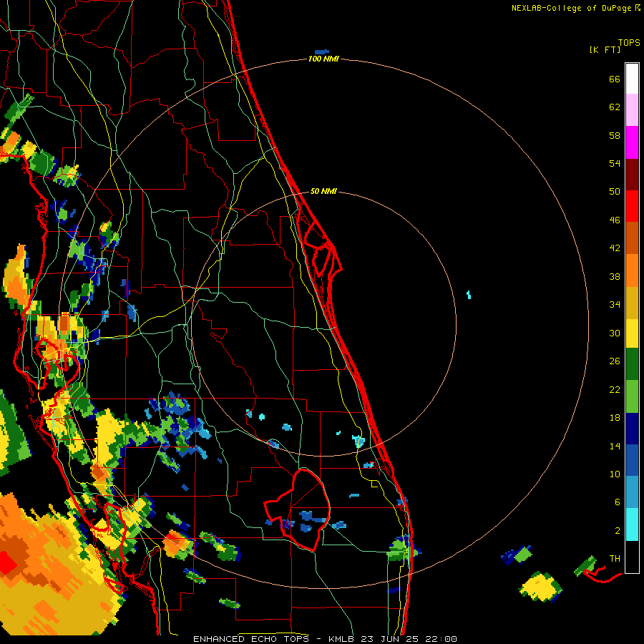This screenshot has height=644, width=644.
Task: Click the ENHANCED ECHO TOPS KMLB timestamp caption
Action: click(x=325, y=639)
